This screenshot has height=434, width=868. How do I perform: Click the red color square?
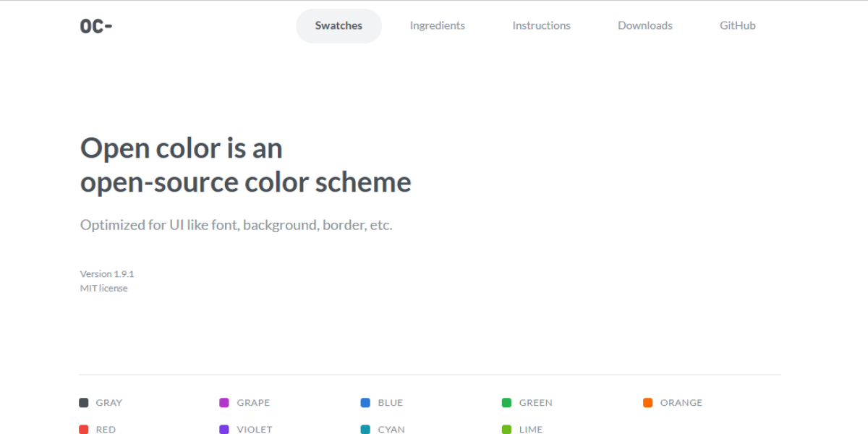point(84,429)
